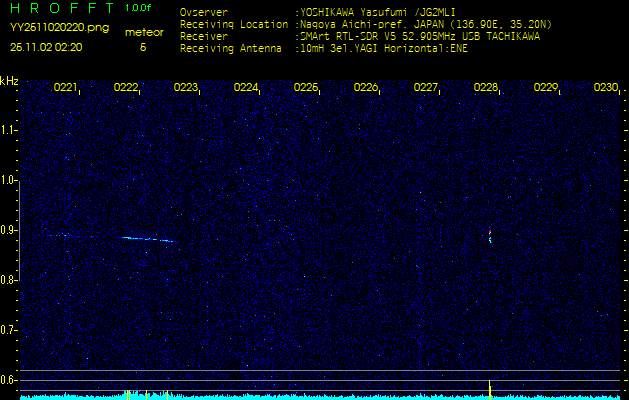Click the 'Receiving Location' field label
Image resolution: width=629 pixels, height=400 pixels.
(234, 24)
